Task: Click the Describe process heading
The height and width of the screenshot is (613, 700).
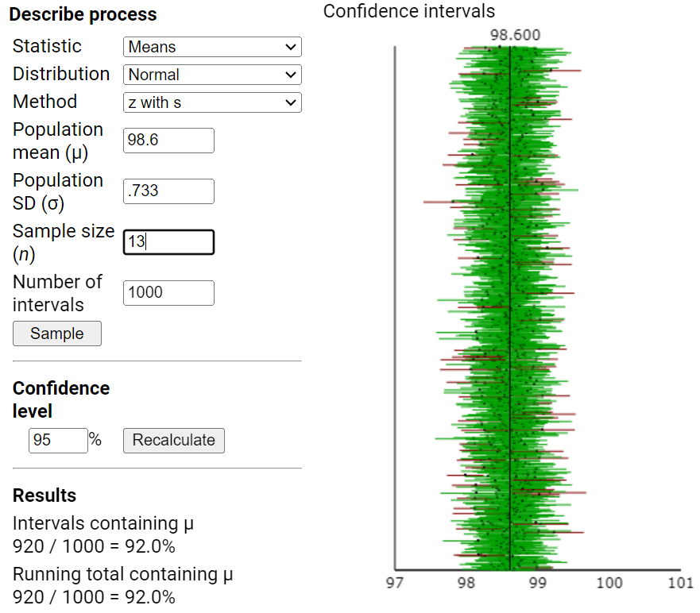Action: click(x=83, y=14)
